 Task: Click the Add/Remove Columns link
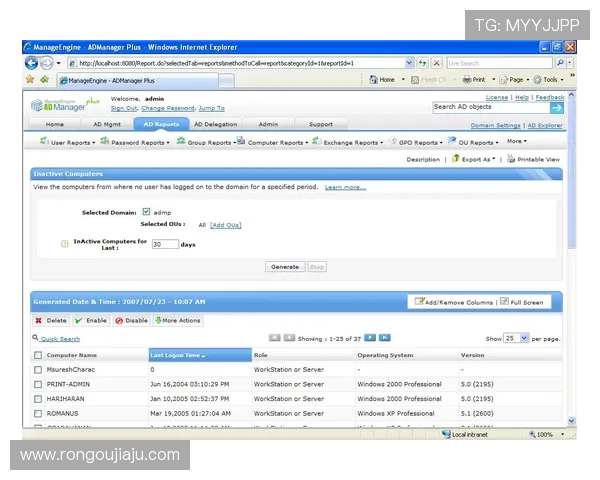coord(454,302)
